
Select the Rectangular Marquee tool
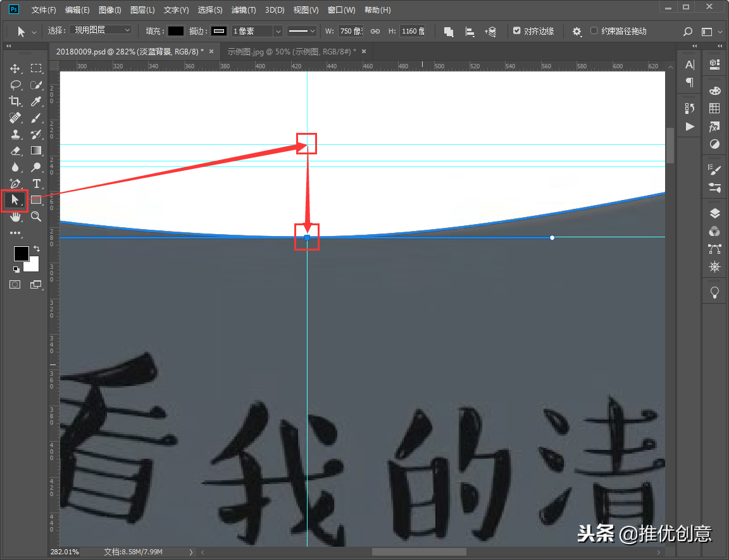coord(36,69)
